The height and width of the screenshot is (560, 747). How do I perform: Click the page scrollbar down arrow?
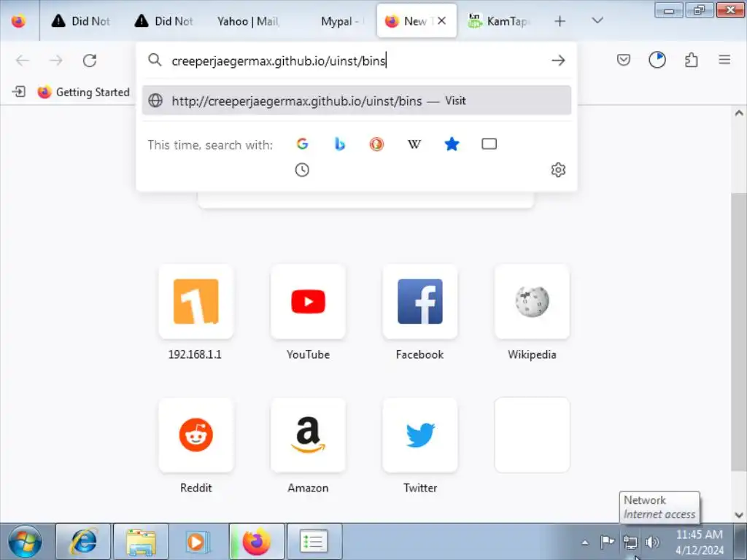point(738,515)
